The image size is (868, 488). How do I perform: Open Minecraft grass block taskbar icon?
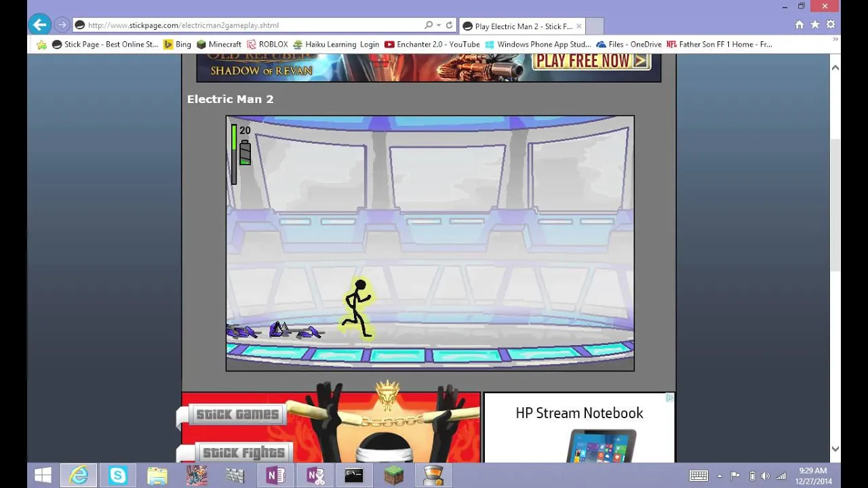pos(393,475)
